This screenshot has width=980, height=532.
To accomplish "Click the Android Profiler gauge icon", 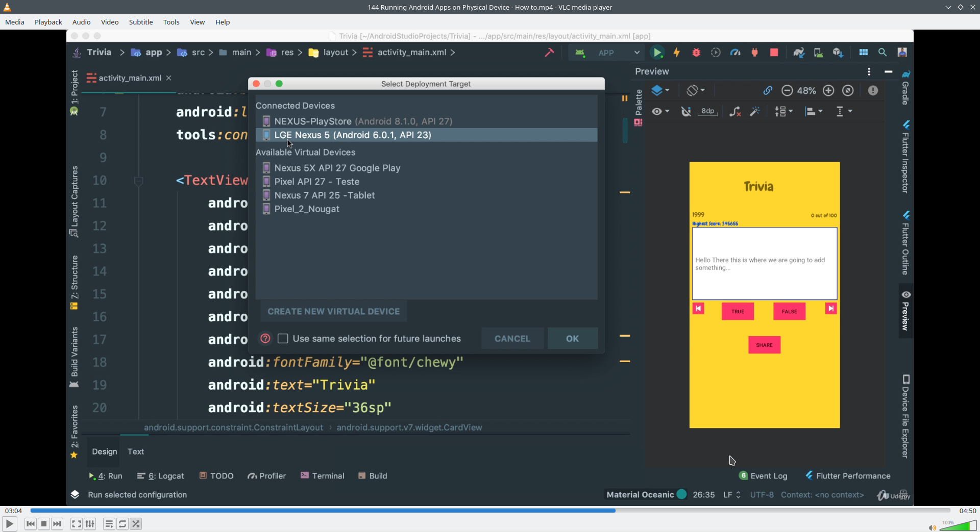I will coord(735,53).
